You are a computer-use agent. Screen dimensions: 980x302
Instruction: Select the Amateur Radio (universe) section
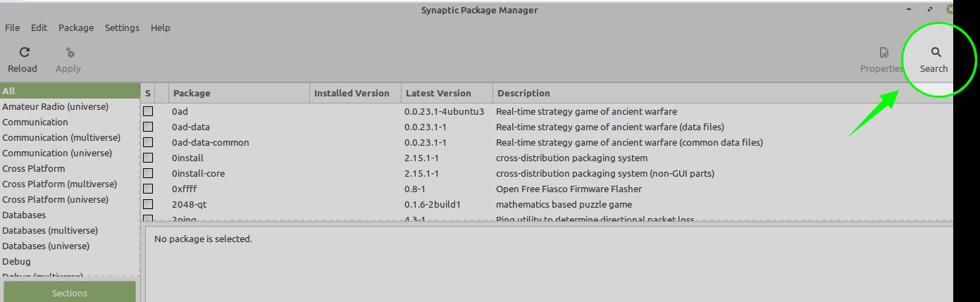[x=56, y=106]
